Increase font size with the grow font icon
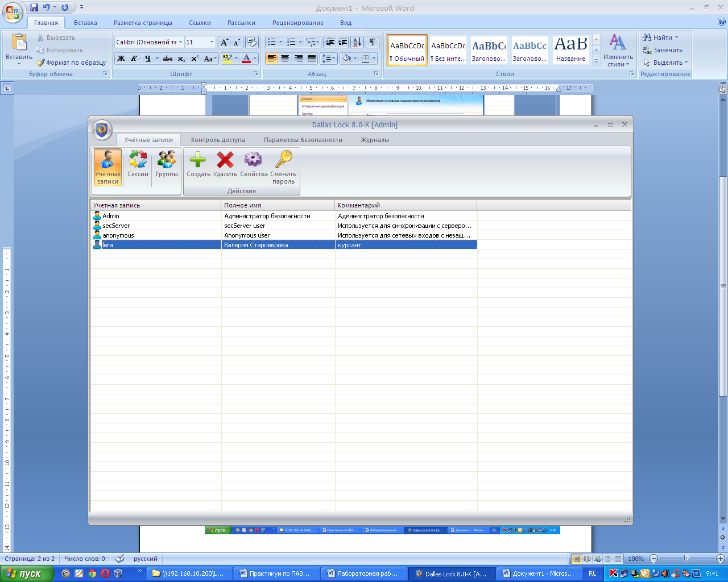This screenshot has width=728, height=582. click(x=224, y=42)
